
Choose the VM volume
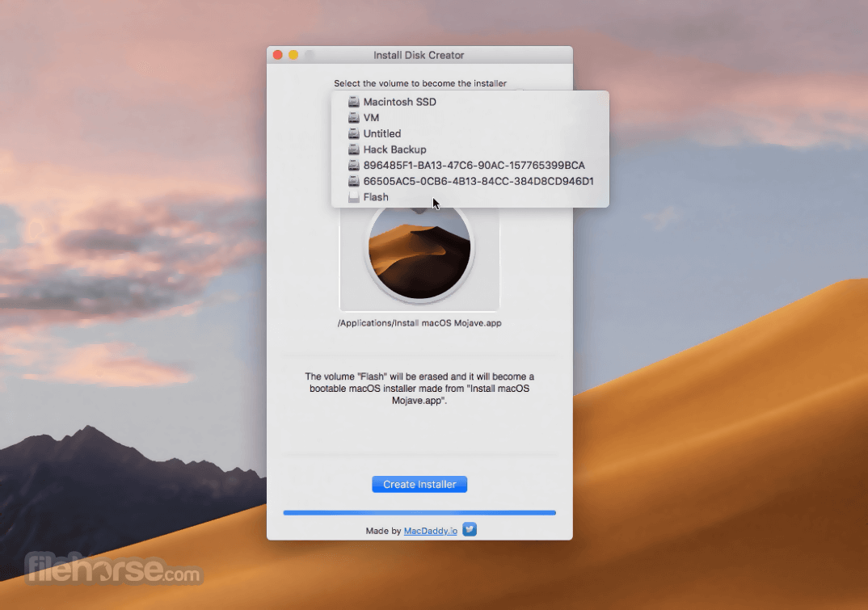click(x=470, y=118)
